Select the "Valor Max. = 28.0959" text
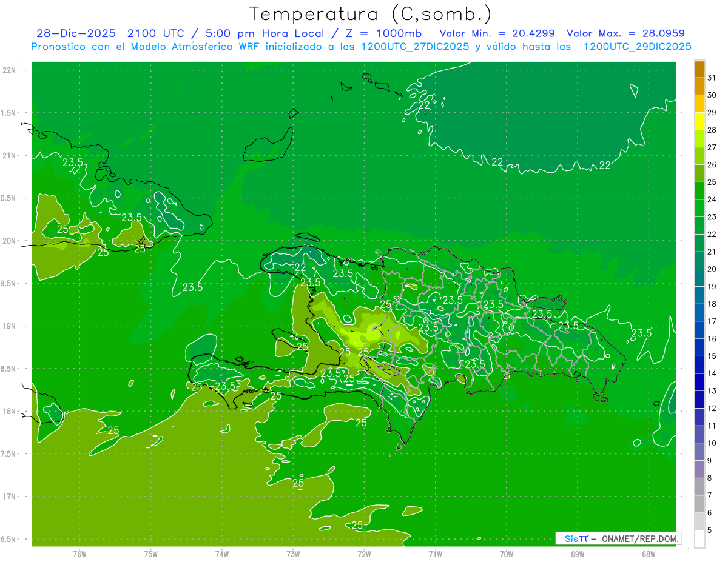 pyautogui.click(x=626, y=33)
